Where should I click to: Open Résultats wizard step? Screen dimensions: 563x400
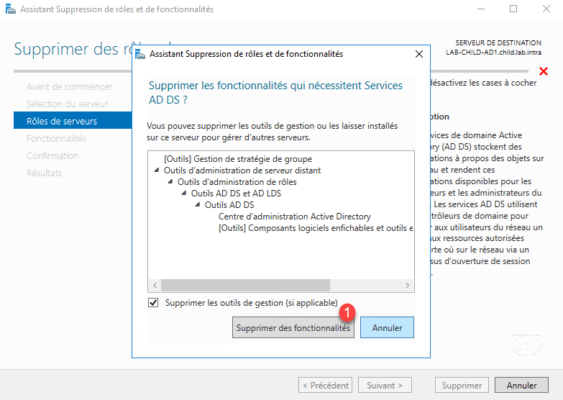44,173
